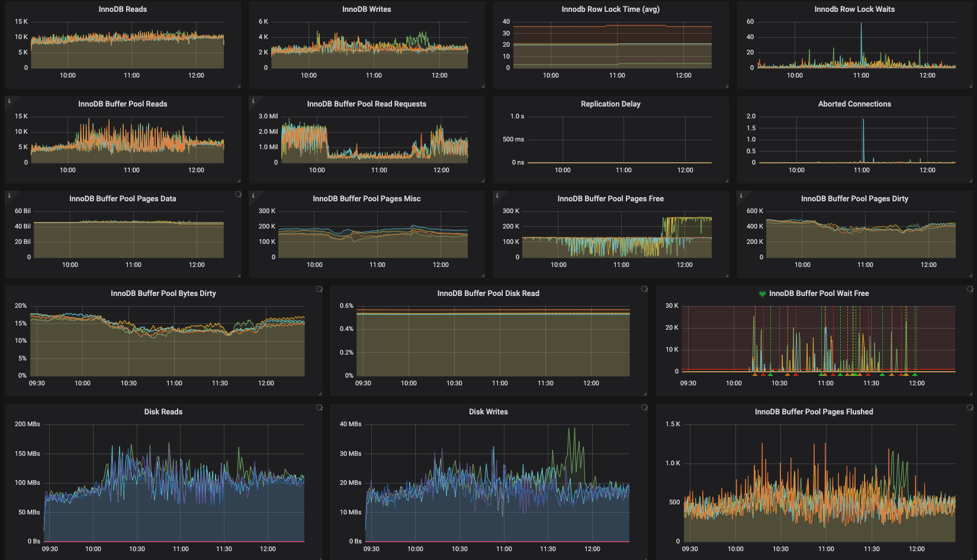Image resolution: width=977 pixels, height=560 pixels.
Task: Click info icon on Buffer Pool Pages Data panel
Action: [x=9, y=196]
